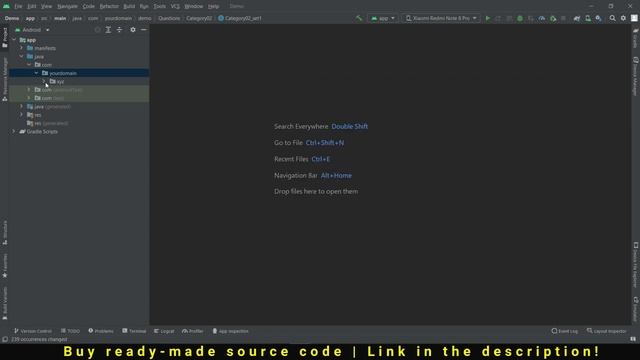Click the Profile app icon in toolbar
The image size is (640, 360).
tap(542, 18)
